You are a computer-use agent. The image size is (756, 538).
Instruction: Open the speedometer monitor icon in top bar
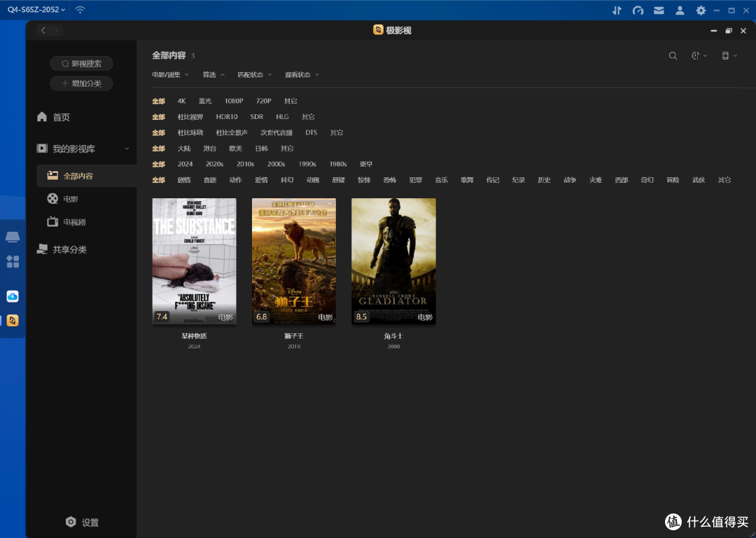pos(638,10)
